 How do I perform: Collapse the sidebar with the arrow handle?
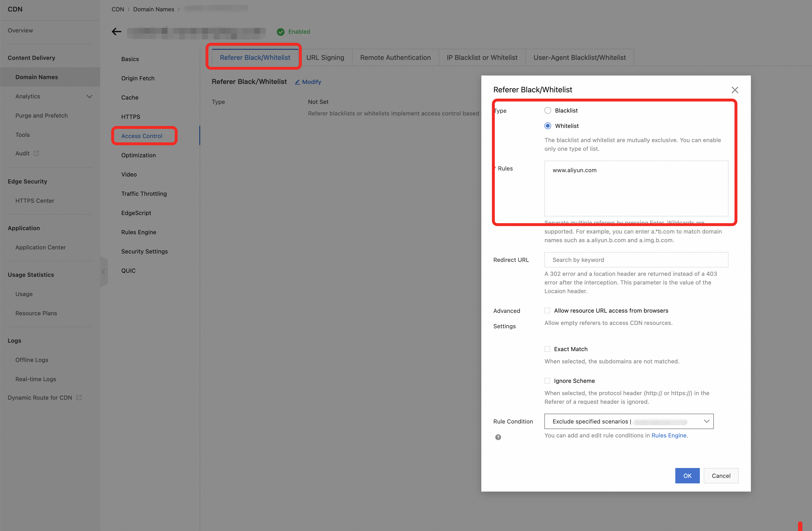click(104, 272)
